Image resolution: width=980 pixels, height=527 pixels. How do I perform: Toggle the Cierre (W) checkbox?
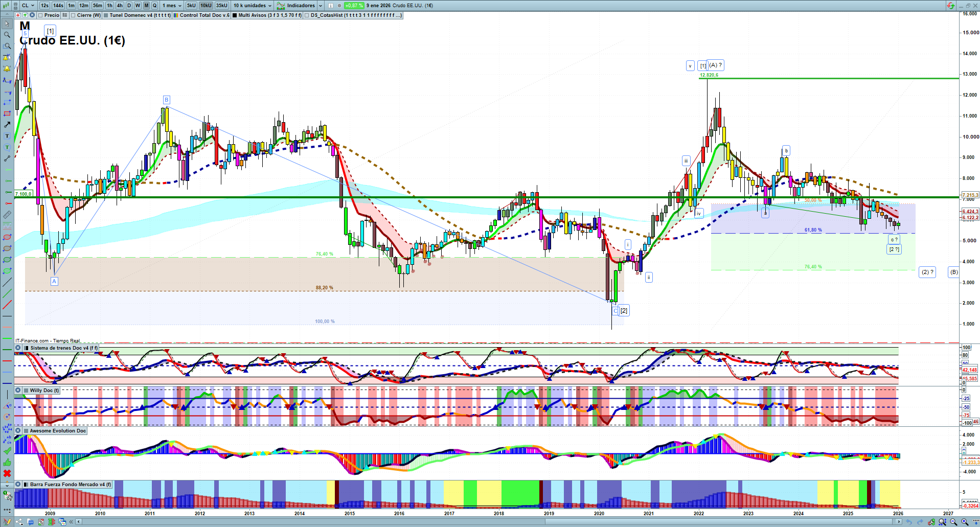pos(73,15)
